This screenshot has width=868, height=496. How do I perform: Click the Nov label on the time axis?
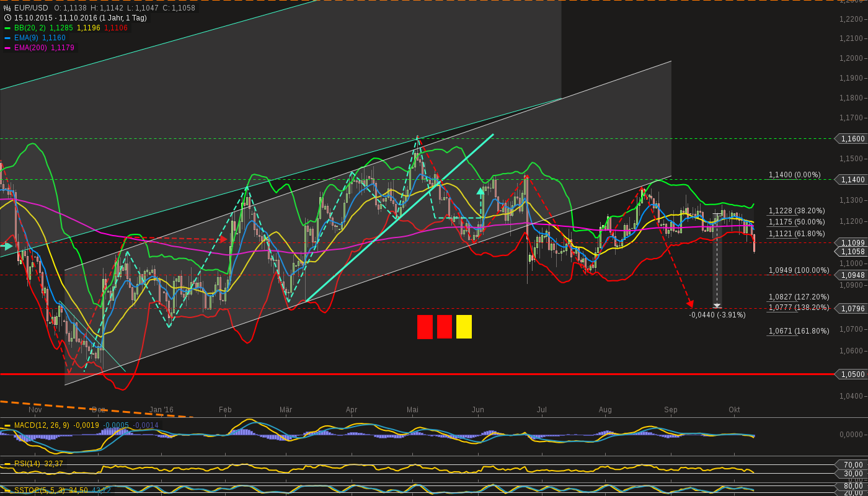(35, 410)
